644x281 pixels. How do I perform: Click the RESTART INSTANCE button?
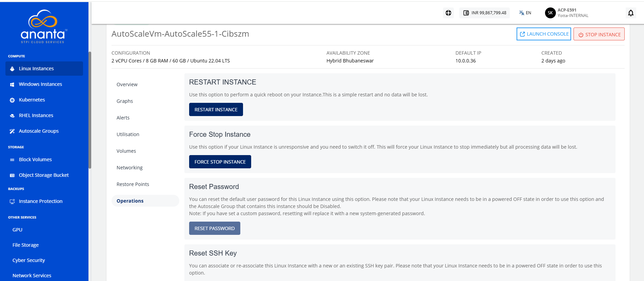[216, 109]
